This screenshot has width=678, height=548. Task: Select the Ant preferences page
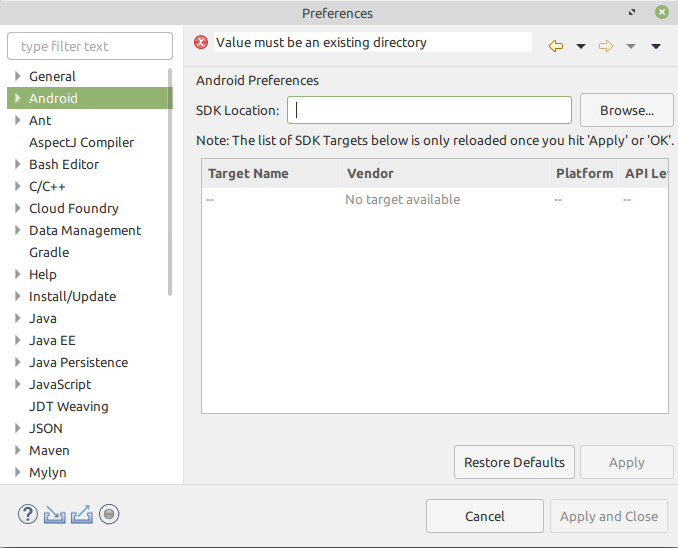(40, 120)
